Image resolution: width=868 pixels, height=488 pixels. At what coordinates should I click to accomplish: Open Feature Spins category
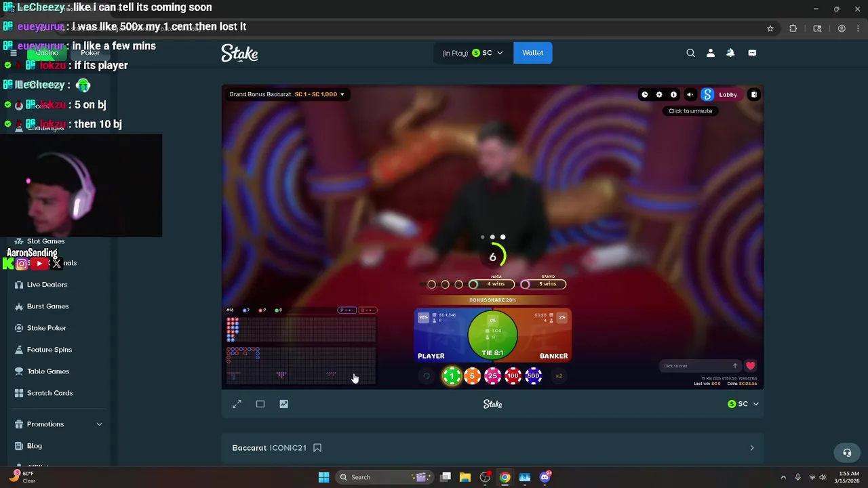[49, 350]
